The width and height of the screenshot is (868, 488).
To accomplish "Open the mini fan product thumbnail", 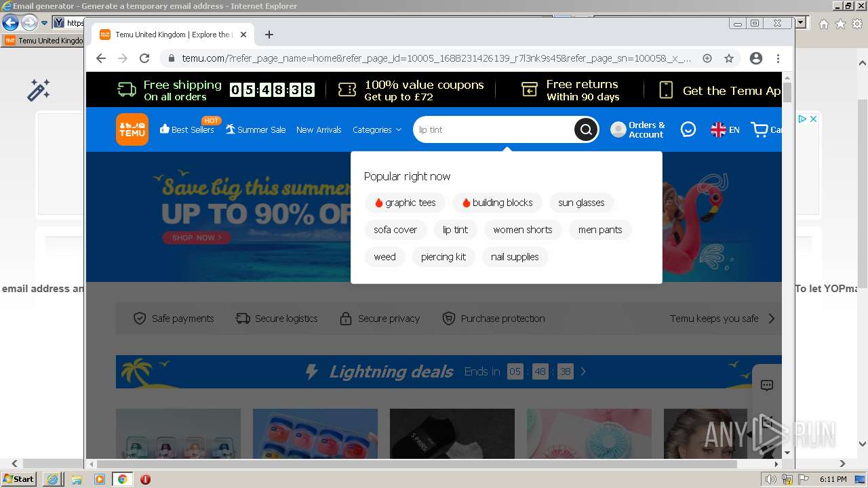I will click(589, 434).
